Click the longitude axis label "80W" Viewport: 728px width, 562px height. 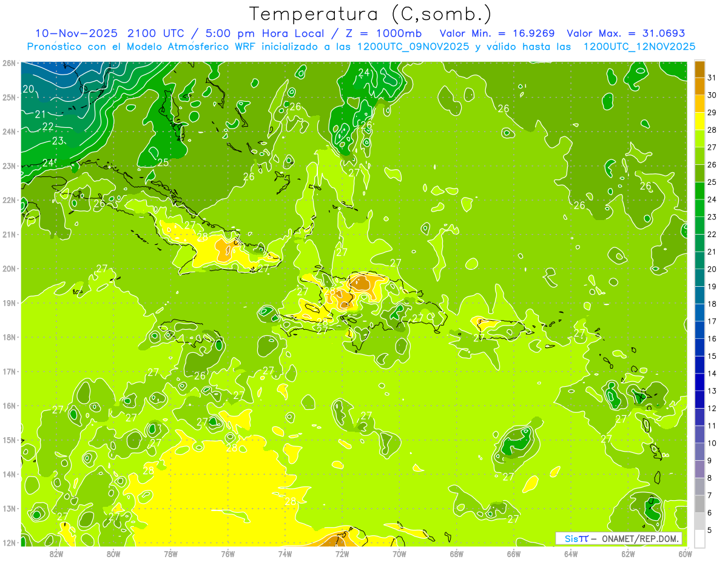pyautogui.click(x=113, y=554)
